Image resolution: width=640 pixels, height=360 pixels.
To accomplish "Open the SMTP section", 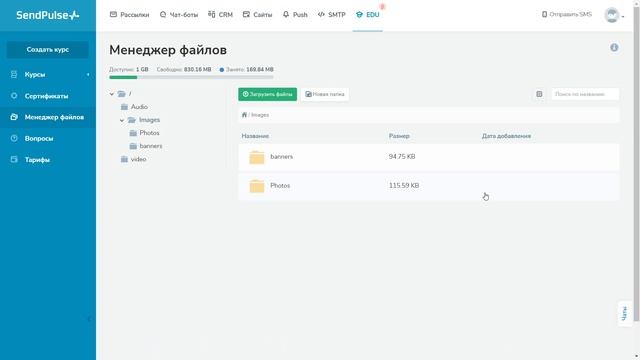I will click(x=331, y=15).
